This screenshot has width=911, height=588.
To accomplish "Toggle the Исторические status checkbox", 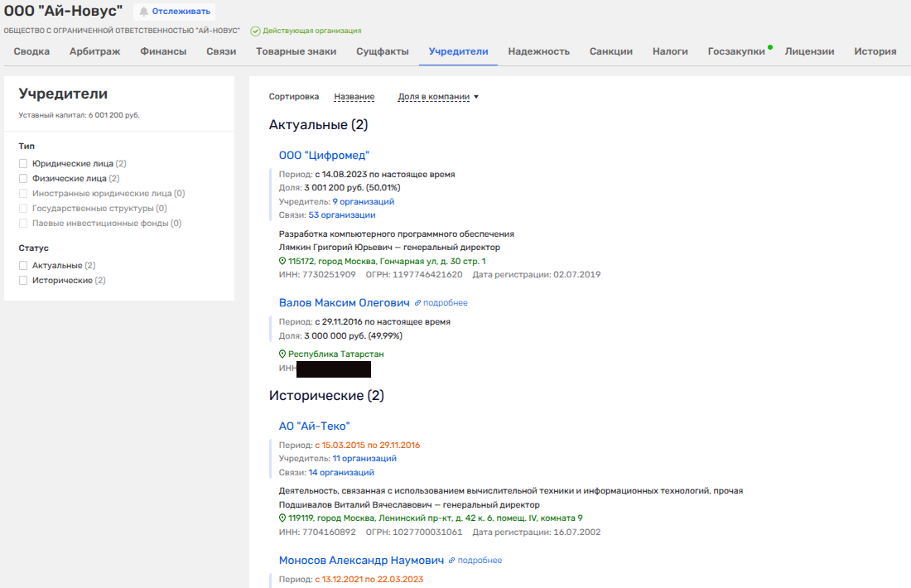I will coord(23,281).
